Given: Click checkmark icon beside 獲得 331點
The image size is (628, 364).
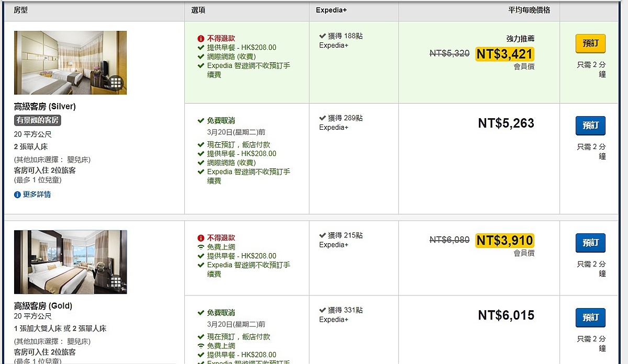Looking at the screenshot, I should 322,310.
